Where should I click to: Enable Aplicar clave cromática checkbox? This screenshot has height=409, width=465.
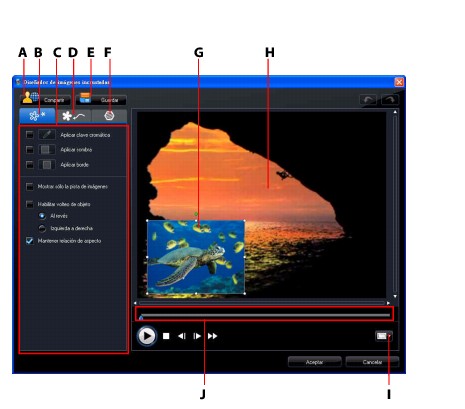tap(30, 135)
